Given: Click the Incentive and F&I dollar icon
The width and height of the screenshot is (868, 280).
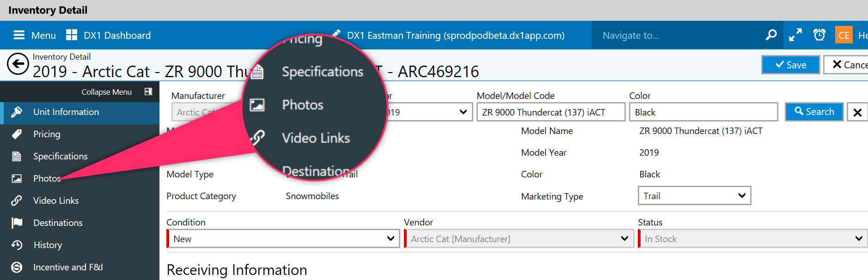Looking at the screenshot, I should point(17,267).
